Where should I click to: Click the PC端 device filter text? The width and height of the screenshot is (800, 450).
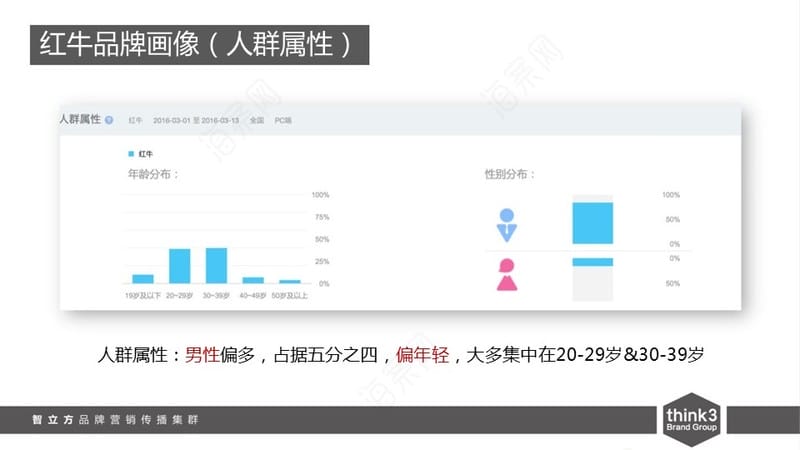[x=283, y=120]
